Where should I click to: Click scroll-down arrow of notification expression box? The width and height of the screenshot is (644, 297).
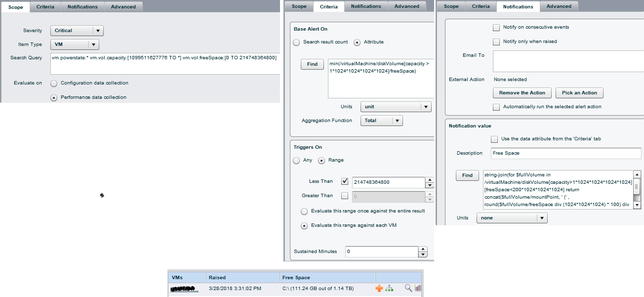click(x=637, y=205)
